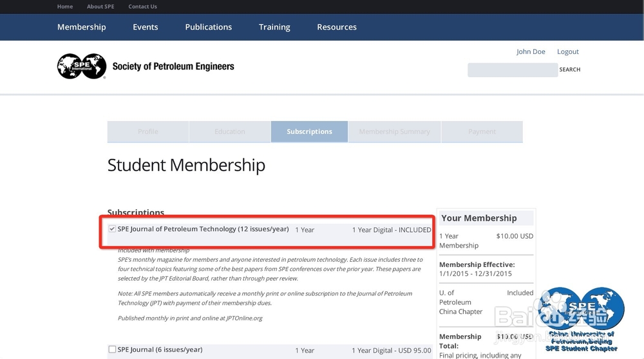Open the Training menu

coord(274,27)
